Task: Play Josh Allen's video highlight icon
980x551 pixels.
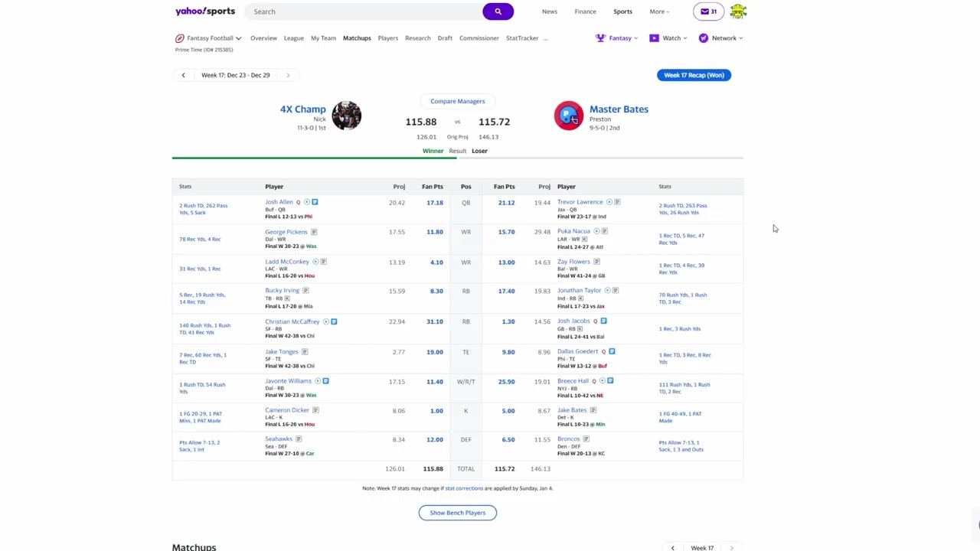Action: click(x=306, y=202)
